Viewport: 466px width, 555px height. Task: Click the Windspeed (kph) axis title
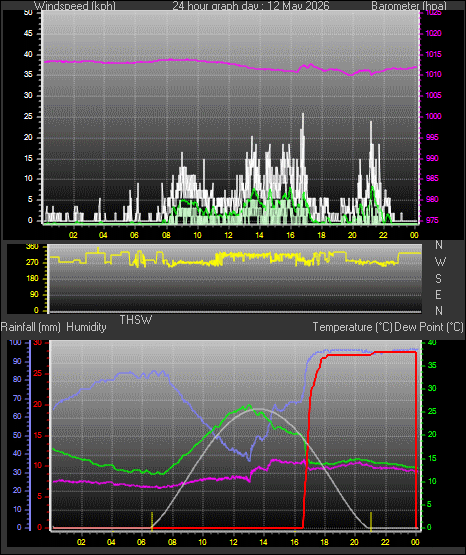coord(75,6)
